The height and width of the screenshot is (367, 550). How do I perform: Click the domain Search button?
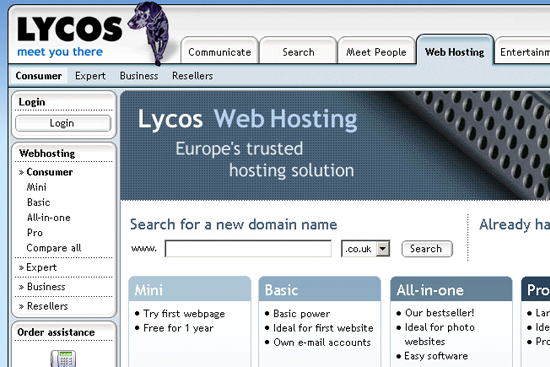tap(427, 249)
